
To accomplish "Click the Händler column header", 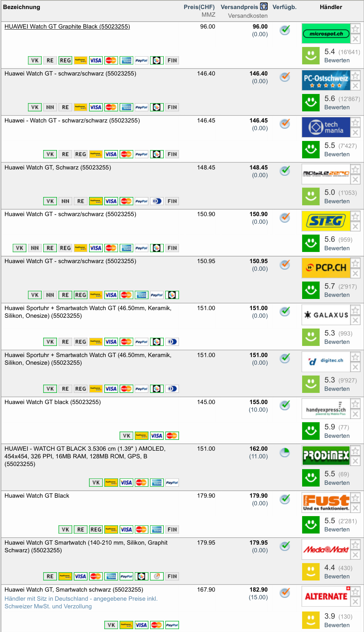I will coord(331,7).
